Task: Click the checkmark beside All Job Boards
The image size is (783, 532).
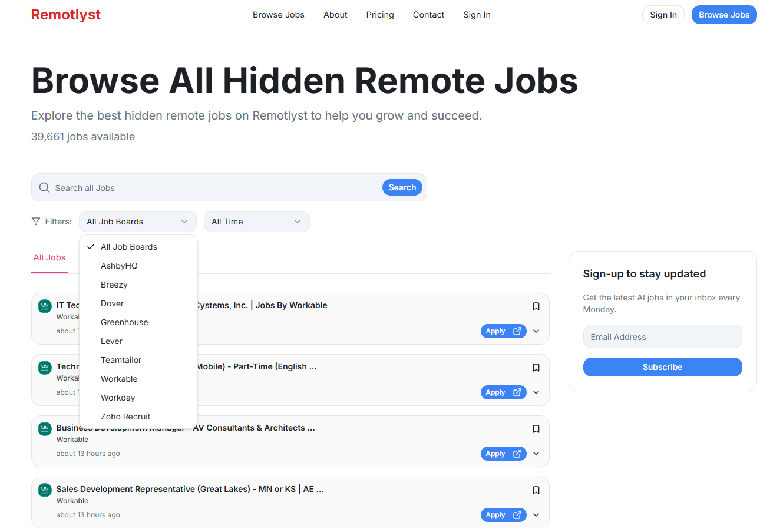Action: (x=91, y=247)
